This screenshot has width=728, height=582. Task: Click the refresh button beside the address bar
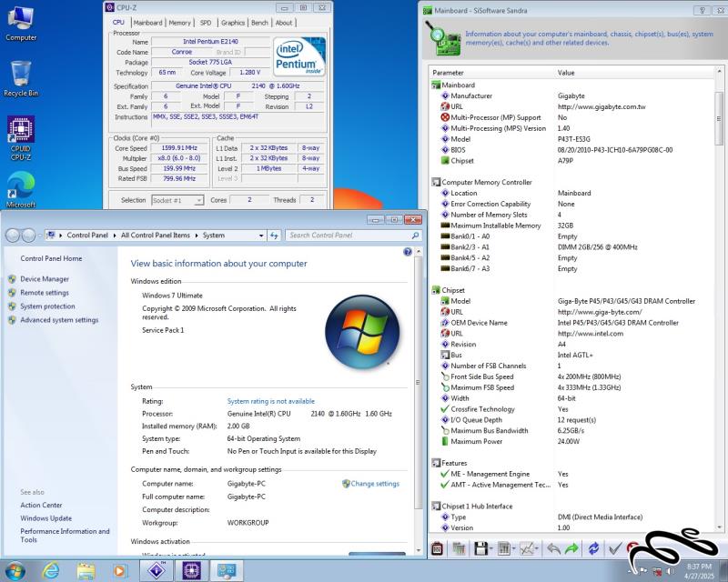click(274, 236)
